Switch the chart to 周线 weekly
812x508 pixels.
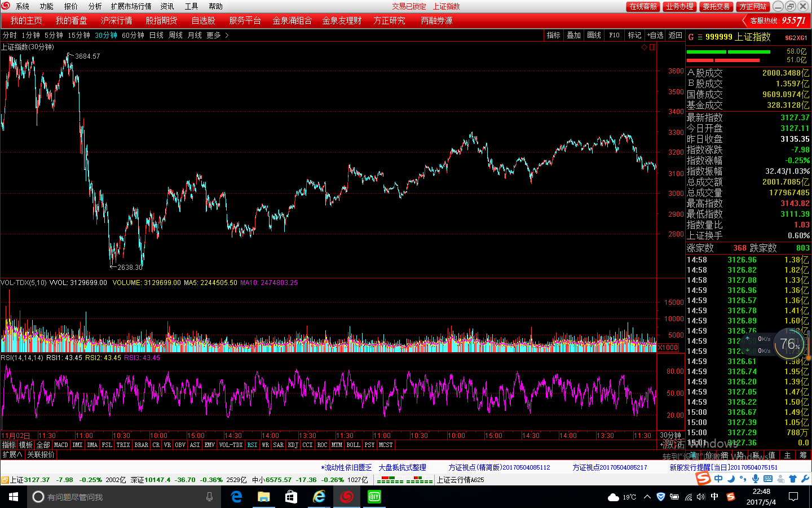coord(175,35)
